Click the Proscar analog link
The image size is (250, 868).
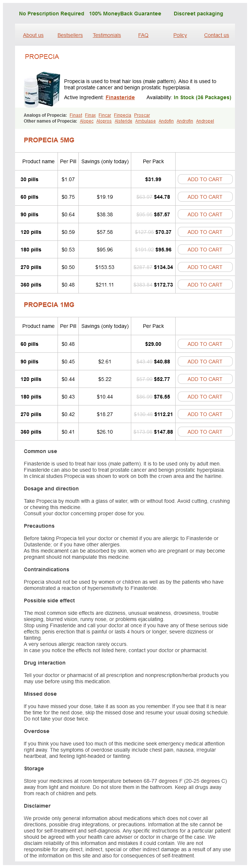(x=142, y=115)
